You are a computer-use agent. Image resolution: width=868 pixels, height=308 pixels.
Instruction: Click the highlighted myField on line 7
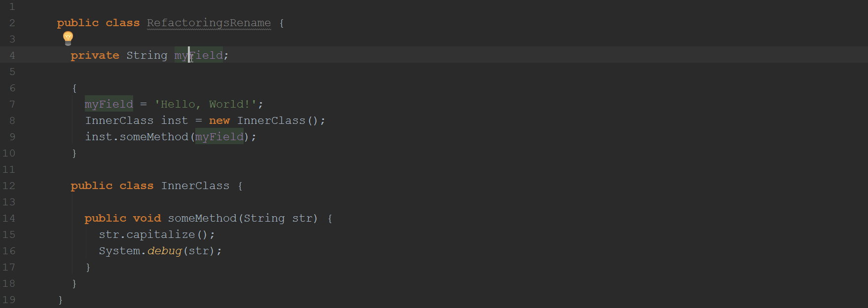point(109,104)
